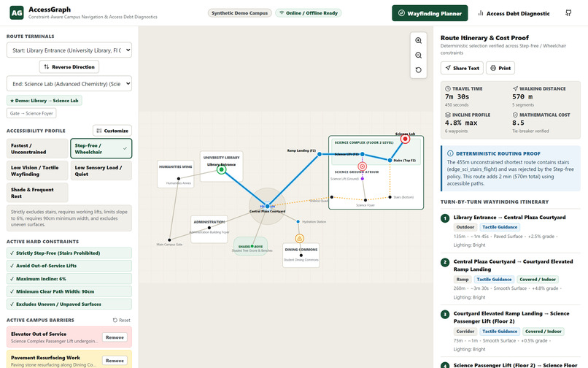Select Step-free / Wheelchair profile
Image resolution: width=588 pixels, height=368 pixels.
click(x=101, y=149)
